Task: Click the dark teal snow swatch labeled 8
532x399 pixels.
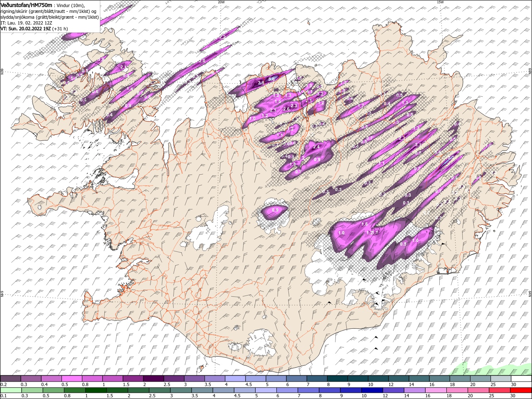Action: 337,379
